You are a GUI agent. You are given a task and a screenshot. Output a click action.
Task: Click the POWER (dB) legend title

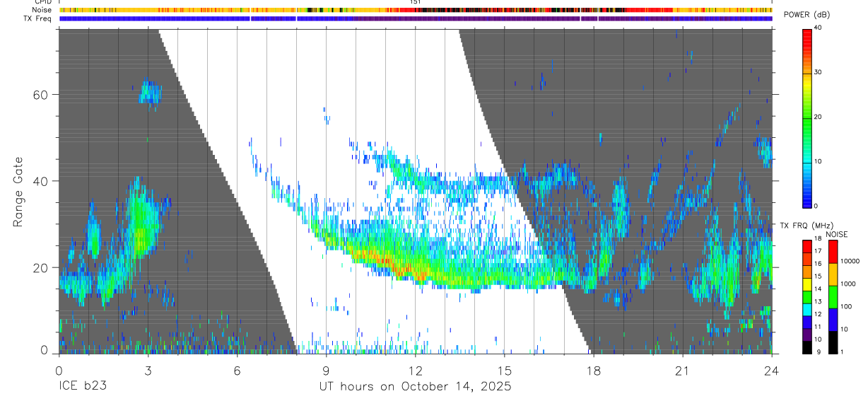point(807,16)
